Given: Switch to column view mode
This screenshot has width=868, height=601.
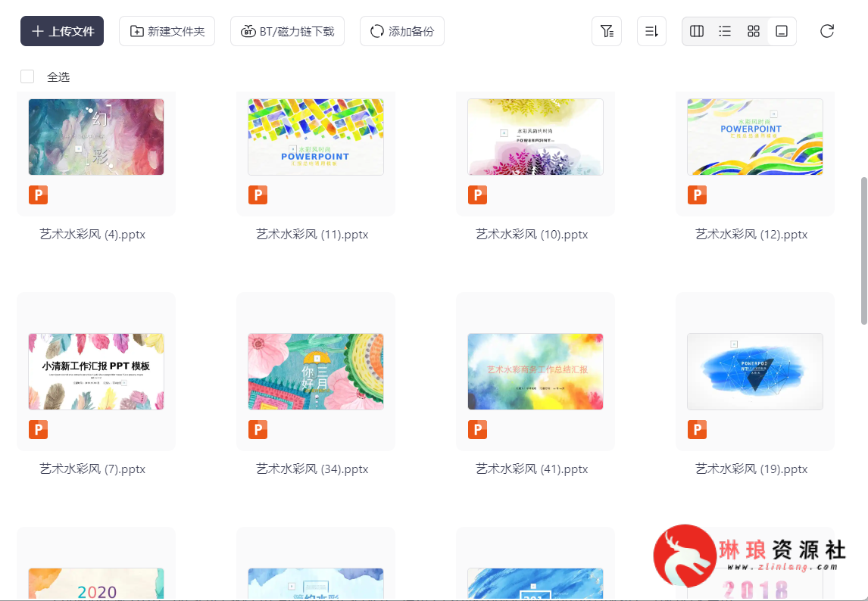Looking at the screenshot, I should (x=697, y=31).
